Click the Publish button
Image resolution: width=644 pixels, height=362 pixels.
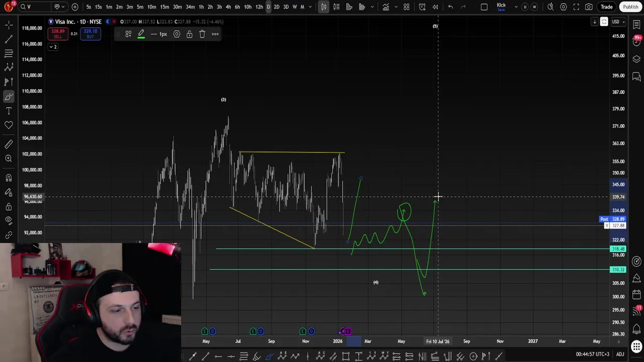(x=630, y=7)
